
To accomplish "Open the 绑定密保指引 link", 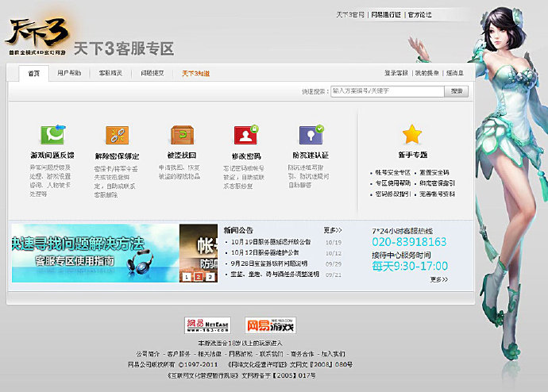I will point(438,183).
